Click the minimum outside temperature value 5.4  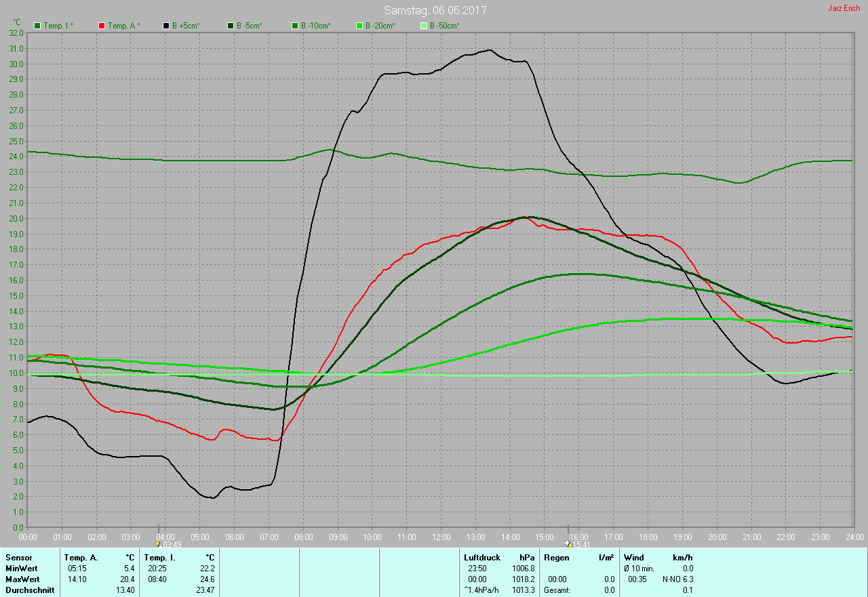pyautogui.click(x=130, y=568)
